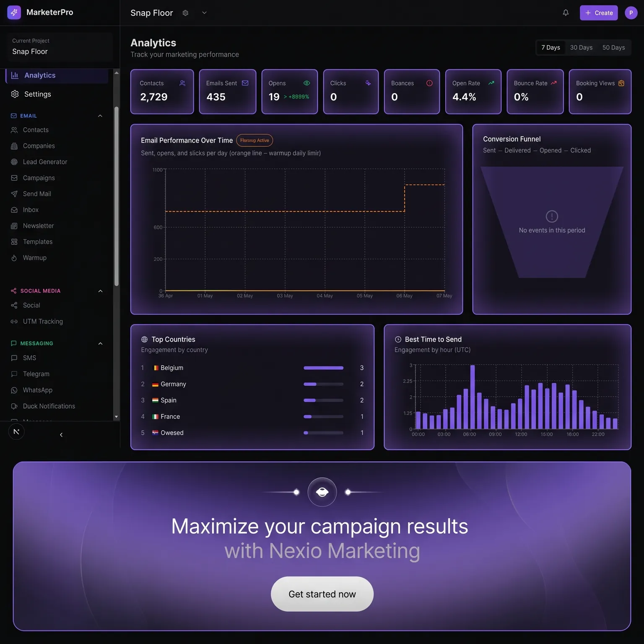The height and width of the screenshot is (644, 644).
Task: Click the Campaigns envelope icon
Action: (14, 178)
